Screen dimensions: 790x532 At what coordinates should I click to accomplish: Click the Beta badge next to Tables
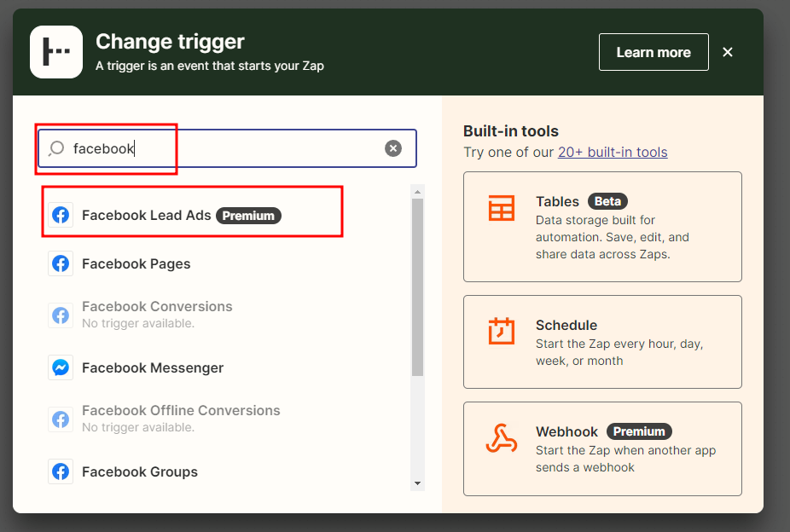pos(607,201)
